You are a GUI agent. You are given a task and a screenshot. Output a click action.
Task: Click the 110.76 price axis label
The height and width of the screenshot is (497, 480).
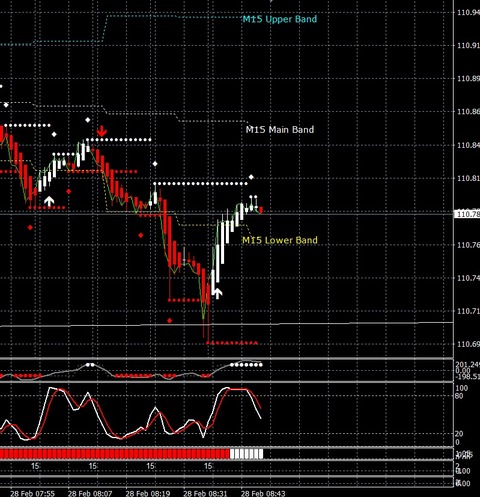(x=468, y=245)
